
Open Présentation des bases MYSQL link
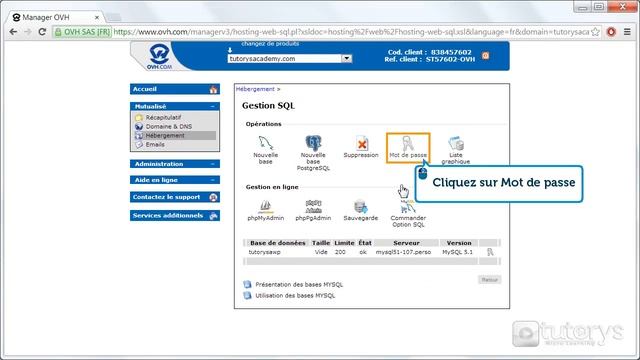[x=299, y=284]
